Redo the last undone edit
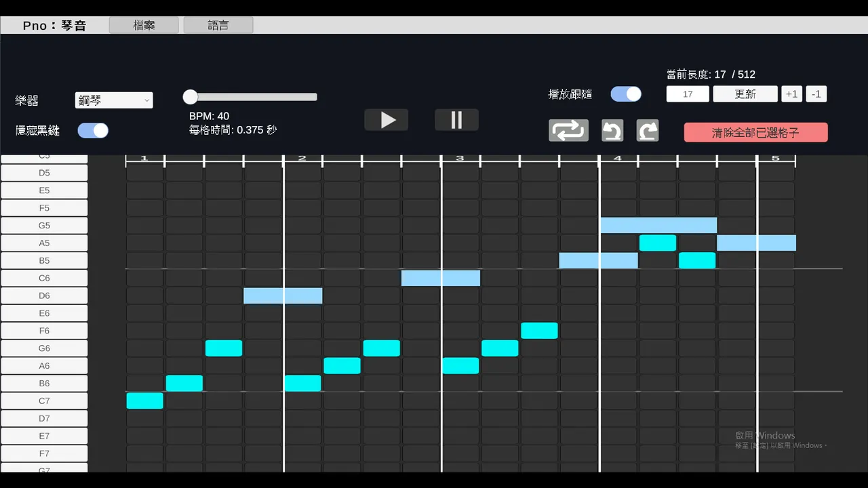The image size is (868, 488). (648, 130)
